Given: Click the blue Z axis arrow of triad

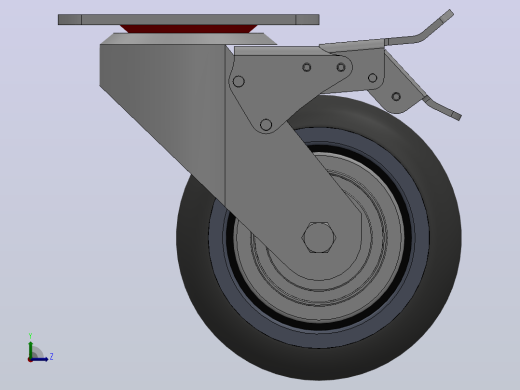Looking at the screenshot, I should (x=40, y=359).
